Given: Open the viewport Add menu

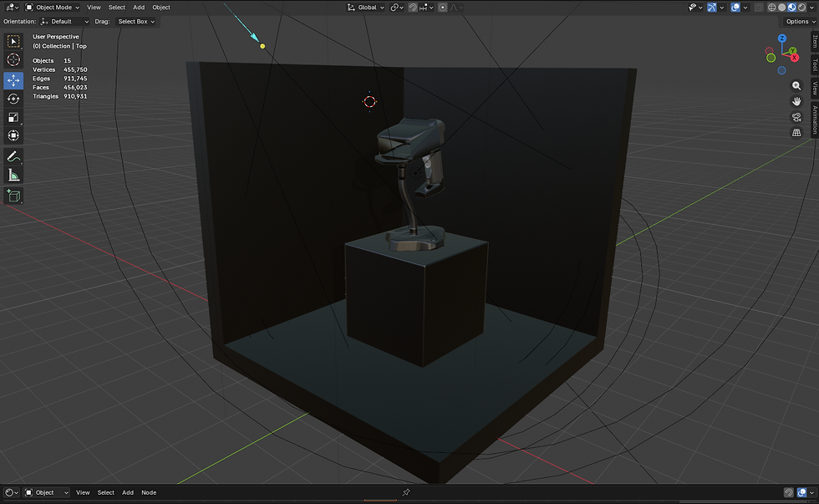Looking at the screenshot, I should tap(139, 8).
